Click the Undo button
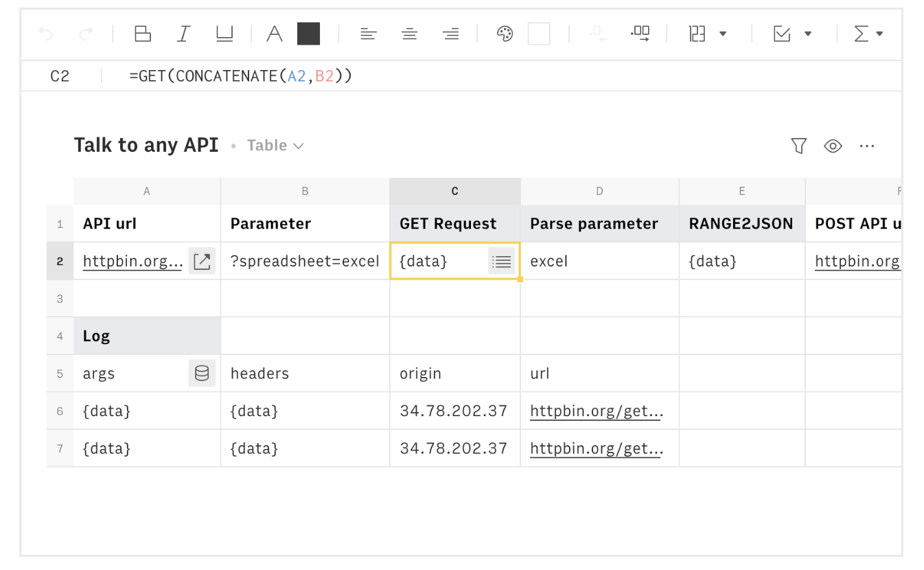 tap(46, 33)
